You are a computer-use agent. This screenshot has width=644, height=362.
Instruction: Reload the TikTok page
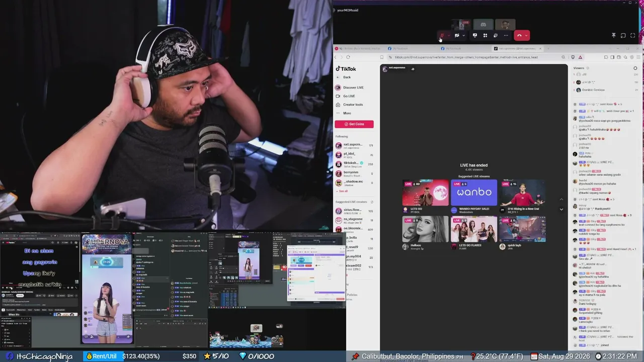tap(348, 57)
